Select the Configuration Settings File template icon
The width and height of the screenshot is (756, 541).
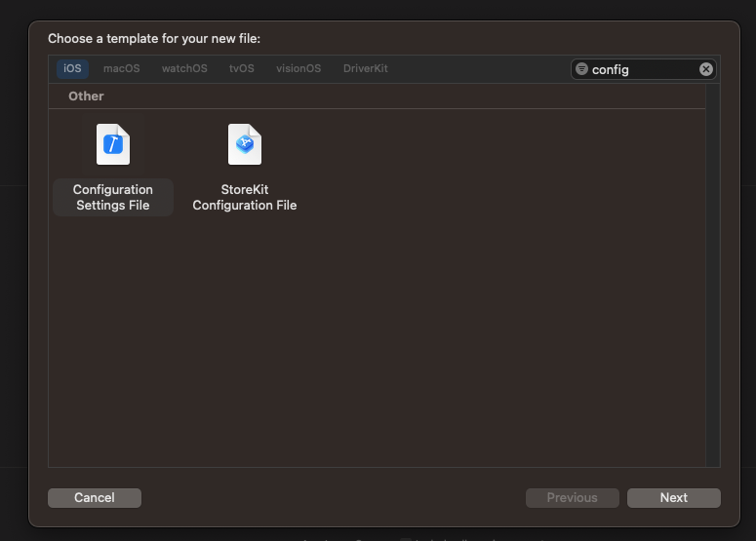point(113,144)
